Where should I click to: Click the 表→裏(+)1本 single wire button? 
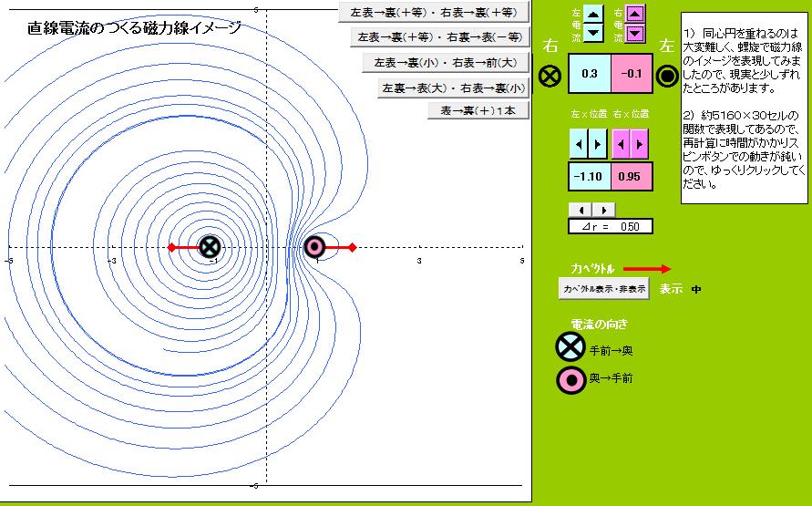click(478, 110)
